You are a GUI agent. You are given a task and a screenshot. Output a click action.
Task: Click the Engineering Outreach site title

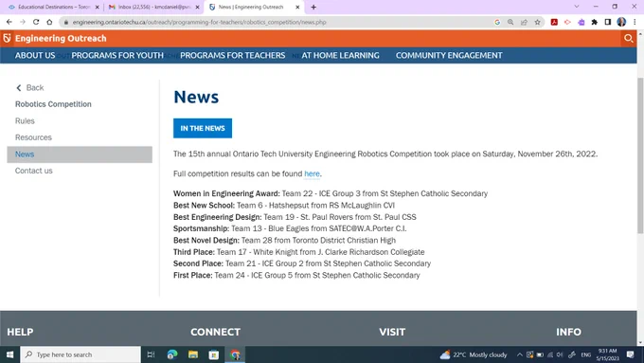(x=61, y=39)
